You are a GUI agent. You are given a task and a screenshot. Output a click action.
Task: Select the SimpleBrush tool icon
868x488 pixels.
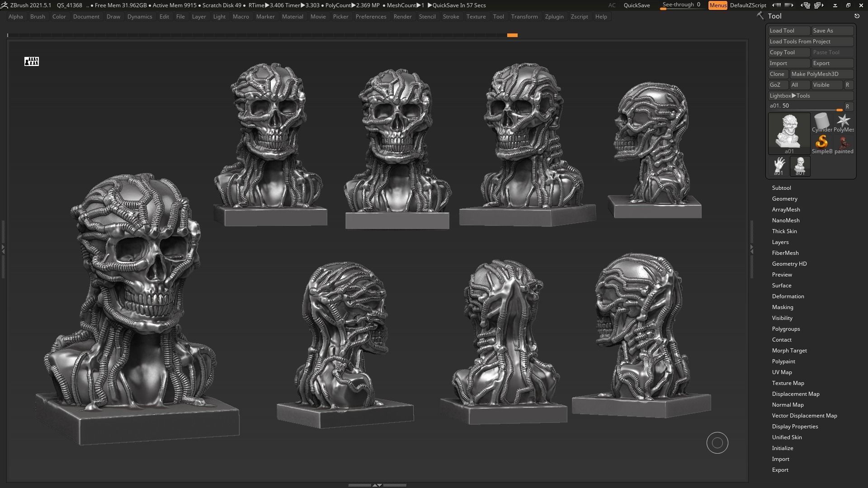click(x=822, y=145)
